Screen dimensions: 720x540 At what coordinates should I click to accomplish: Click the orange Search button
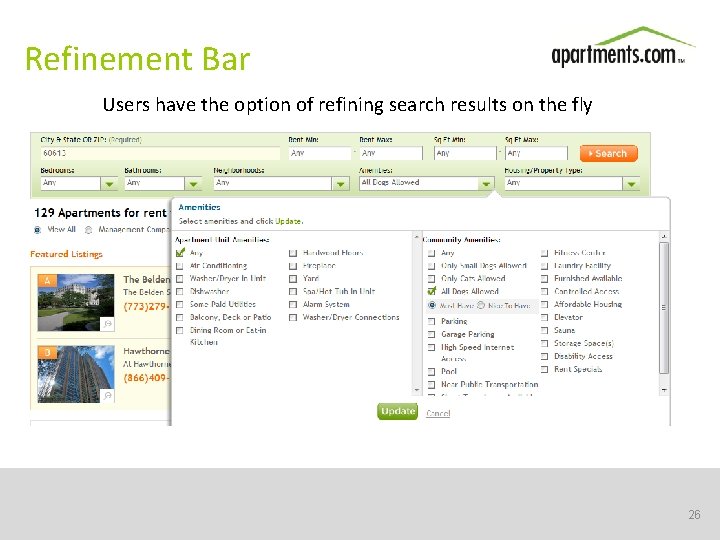(x=608, y=153)
